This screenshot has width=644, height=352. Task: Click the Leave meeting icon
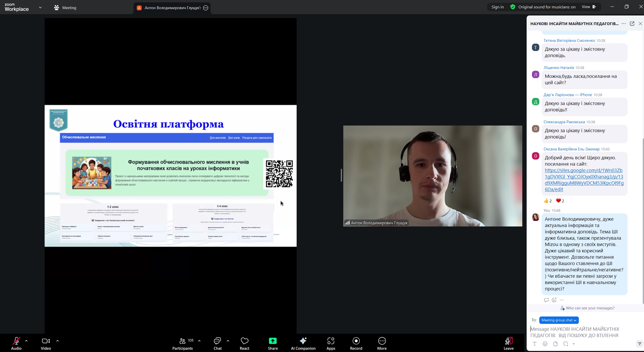[x=508, y=341]
